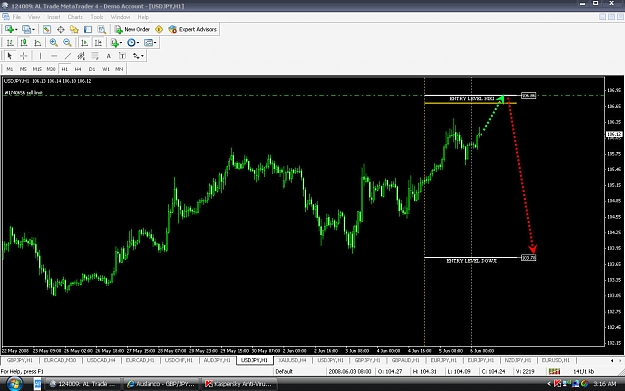The image size is (625, 391).
Task: Select the text 'A' drawing tool
Action: point(108,56)
